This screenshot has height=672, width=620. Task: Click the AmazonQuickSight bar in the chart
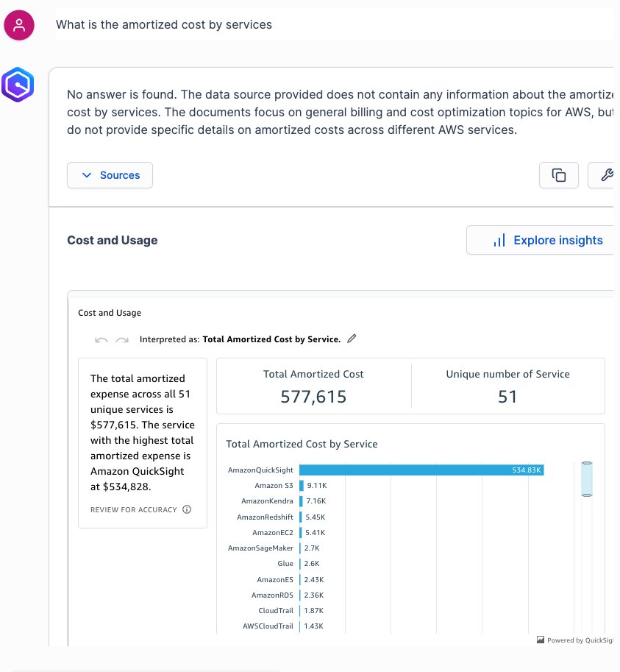coord(421,470)
